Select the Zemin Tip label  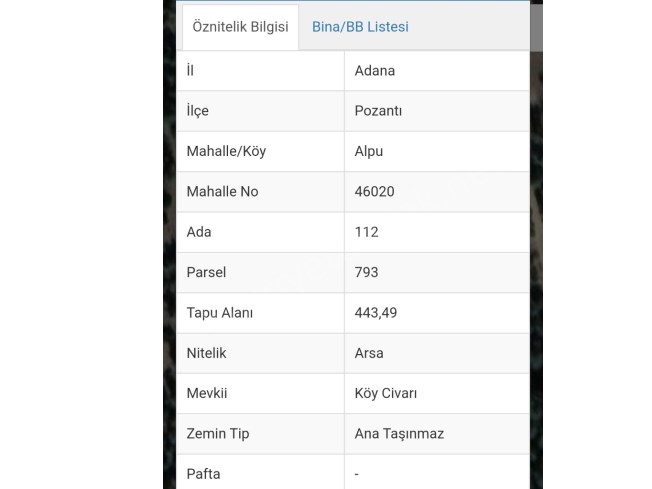pos(218,433)
